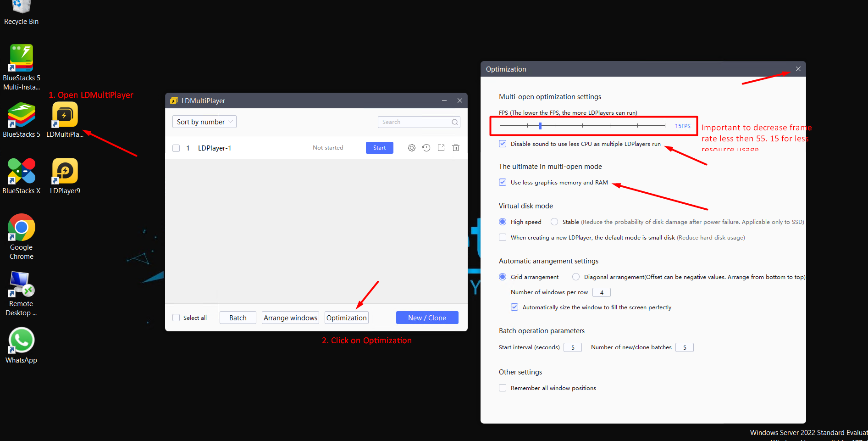868x441 pixels.
Task: Click the New / Clone button
Action: pyautogui.click(x=427, y=318)
